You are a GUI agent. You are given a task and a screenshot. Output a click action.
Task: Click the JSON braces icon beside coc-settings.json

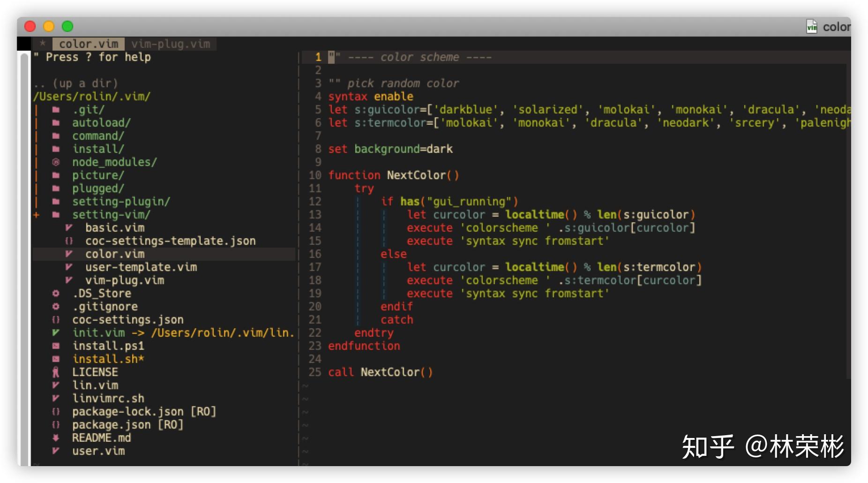56,319
